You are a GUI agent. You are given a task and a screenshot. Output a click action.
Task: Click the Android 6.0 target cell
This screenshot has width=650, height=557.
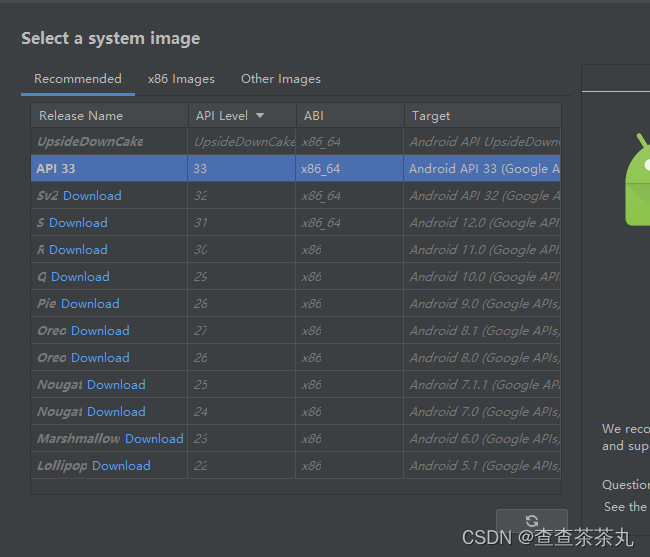(482, 438)
